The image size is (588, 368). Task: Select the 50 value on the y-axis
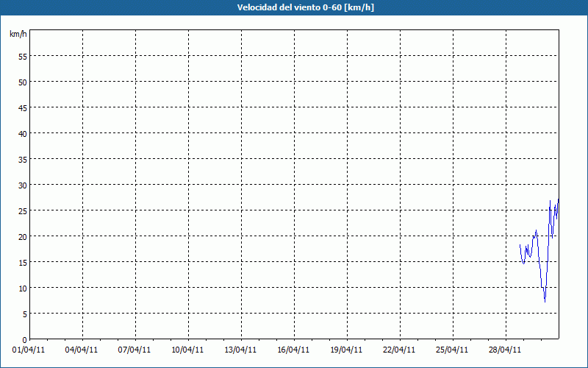tap(23, 82)
